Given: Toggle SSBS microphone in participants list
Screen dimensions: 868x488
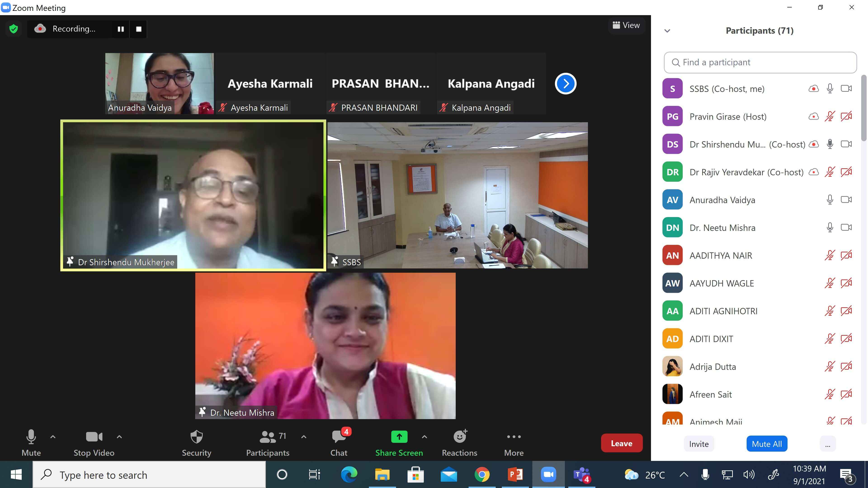Looking at the screenshot, I should [x=830, y=89].
